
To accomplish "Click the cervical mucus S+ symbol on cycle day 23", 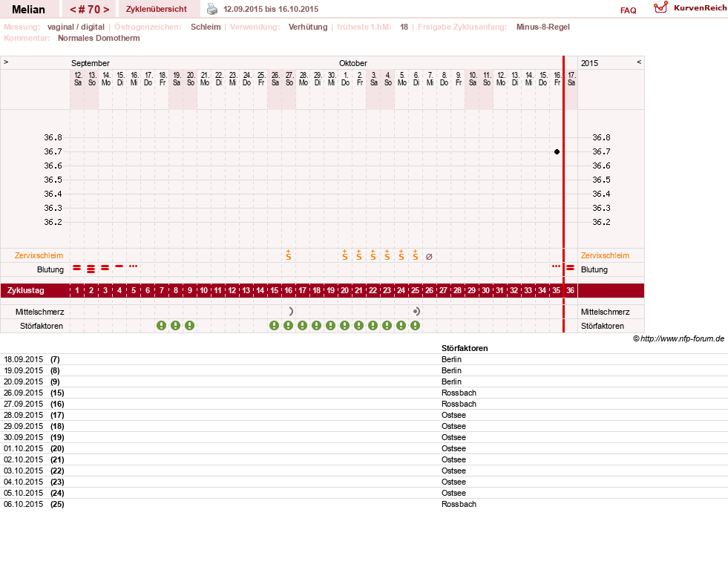I will tap(387, 255).
